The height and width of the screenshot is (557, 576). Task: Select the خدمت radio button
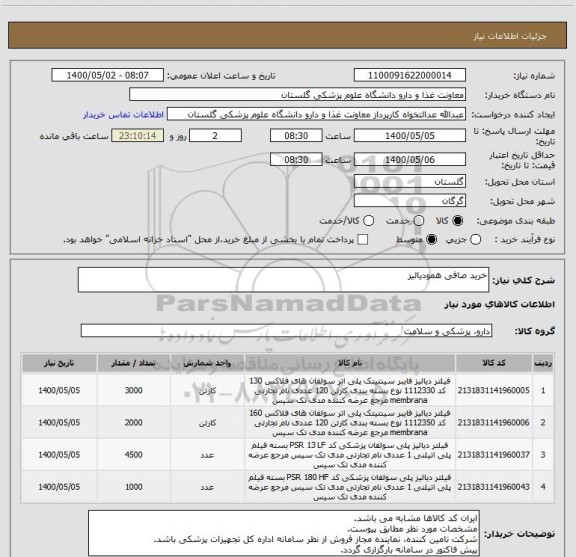419,220
